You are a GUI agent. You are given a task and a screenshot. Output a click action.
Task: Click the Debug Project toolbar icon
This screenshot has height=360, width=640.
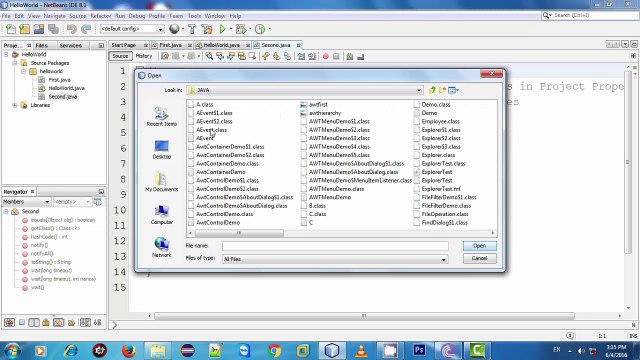(241, 29)
